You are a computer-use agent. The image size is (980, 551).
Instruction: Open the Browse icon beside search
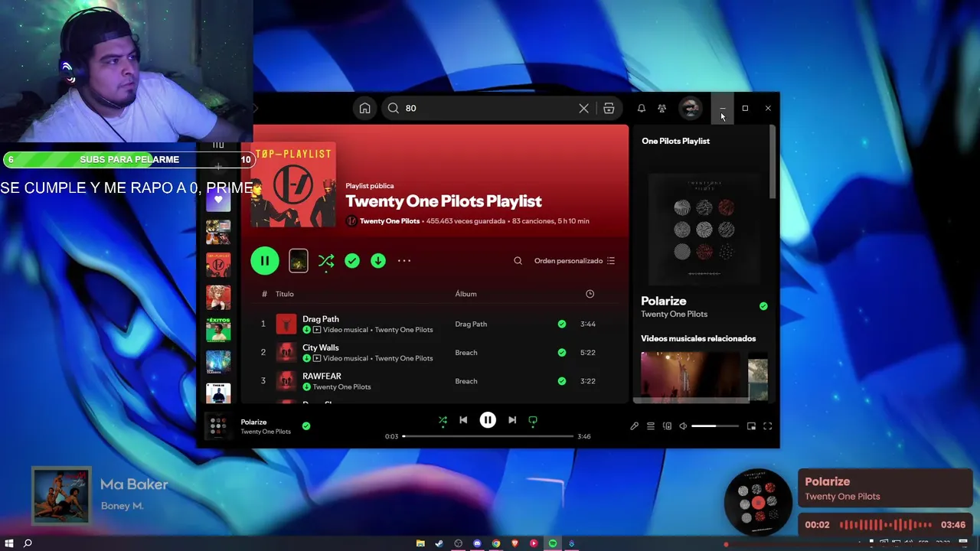pyautogui.click(x=609, y=108)
